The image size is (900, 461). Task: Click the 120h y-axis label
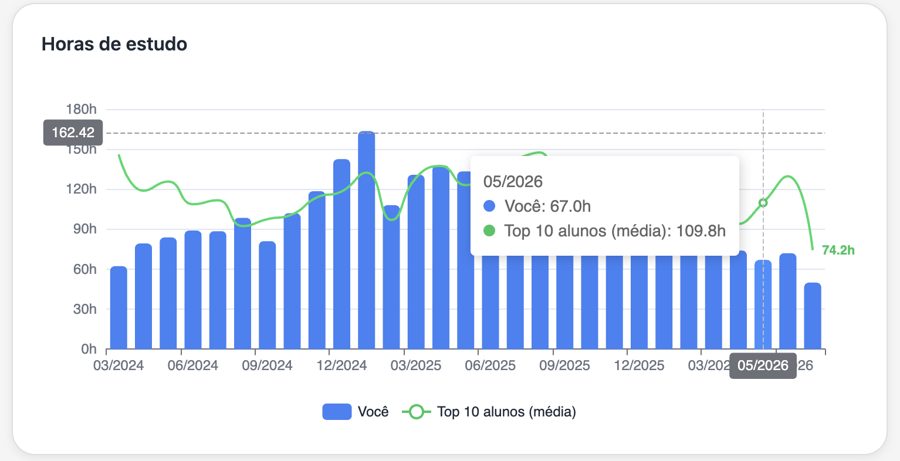84,189
